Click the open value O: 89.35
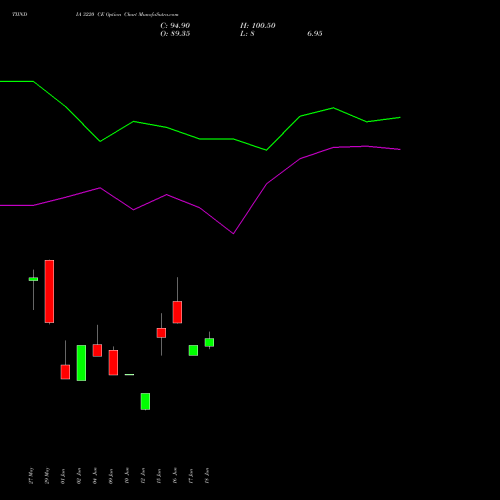This screenshot has height=500, width=500. (175, 34)
